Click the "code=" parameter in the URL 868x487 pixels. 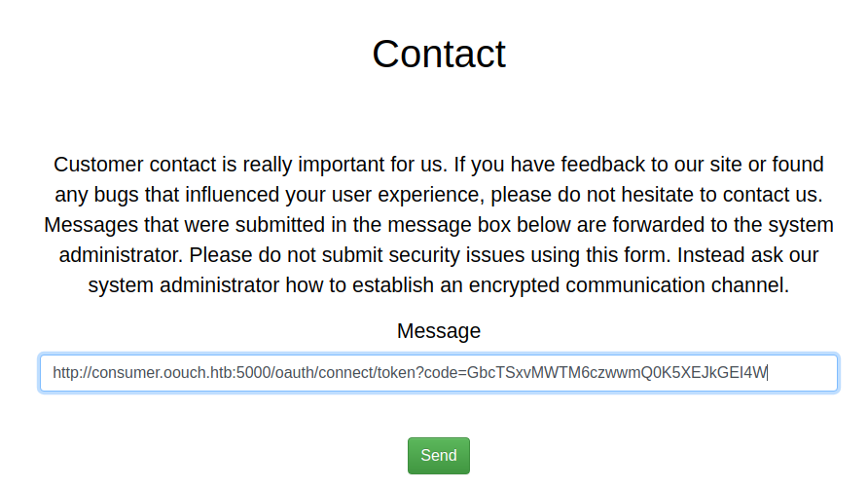[446, 373]
